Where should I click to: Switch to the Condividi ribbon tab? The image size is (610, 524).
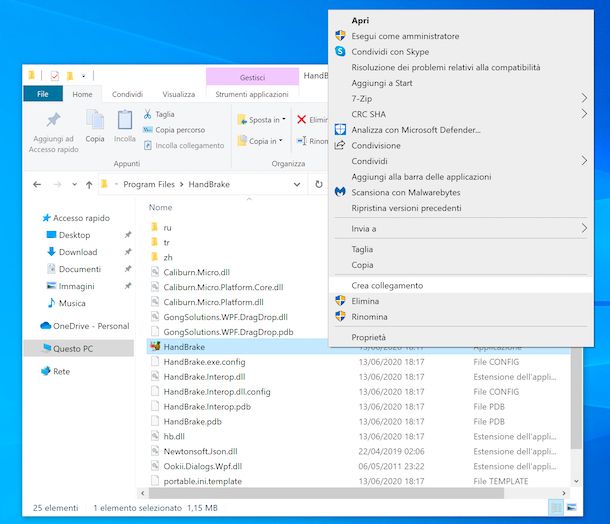coord(127,94)
